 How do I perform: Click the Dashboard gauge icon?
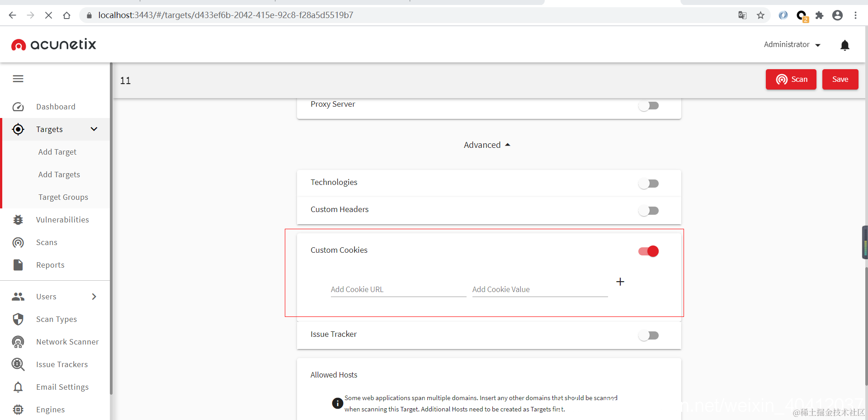coord(18,107)
